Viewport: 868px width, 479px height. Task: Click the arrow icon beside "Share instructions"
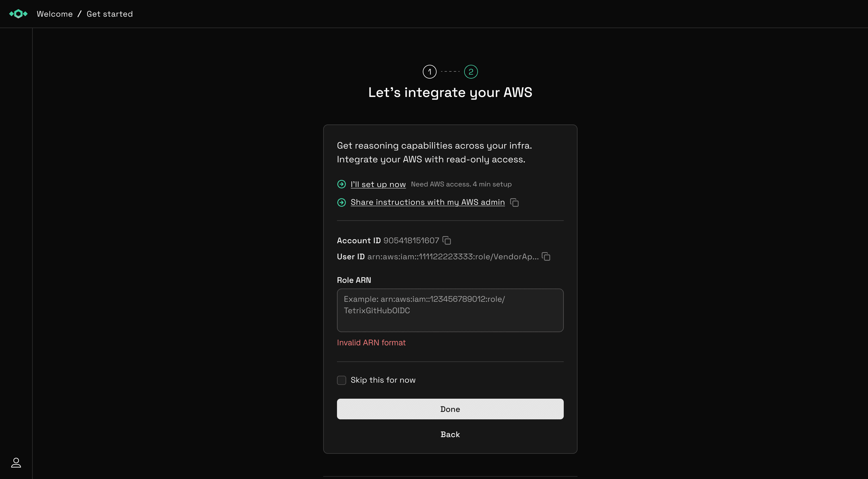[x=342, y=202]
